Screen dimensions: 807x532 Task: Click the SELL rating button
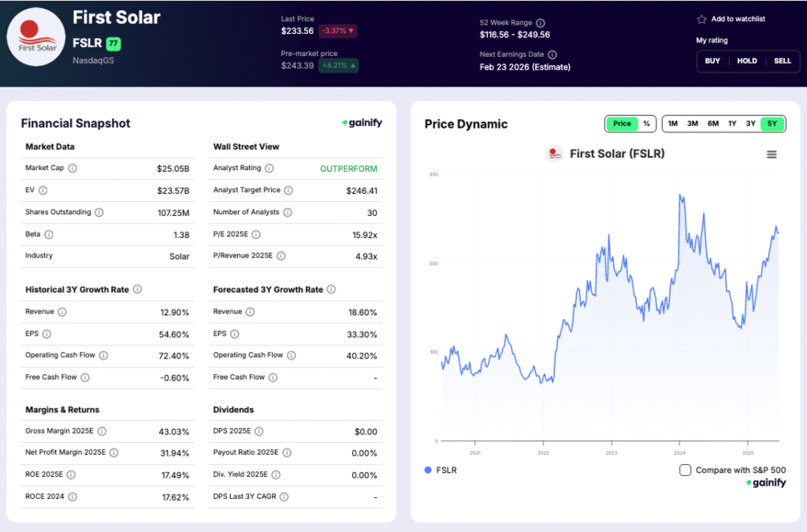tap(783, 61)
